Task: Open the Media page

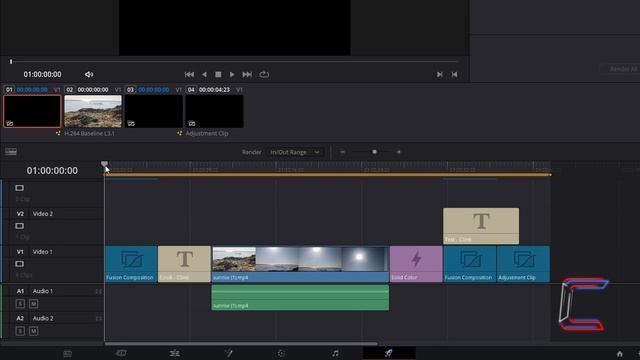Action: [x=68, y=353]
